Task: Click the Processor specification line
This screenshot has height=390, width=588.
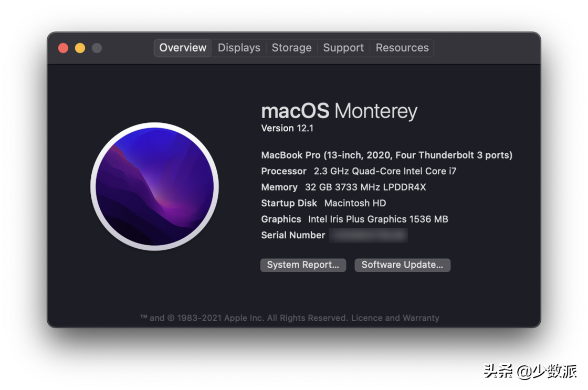Action: 359,171
